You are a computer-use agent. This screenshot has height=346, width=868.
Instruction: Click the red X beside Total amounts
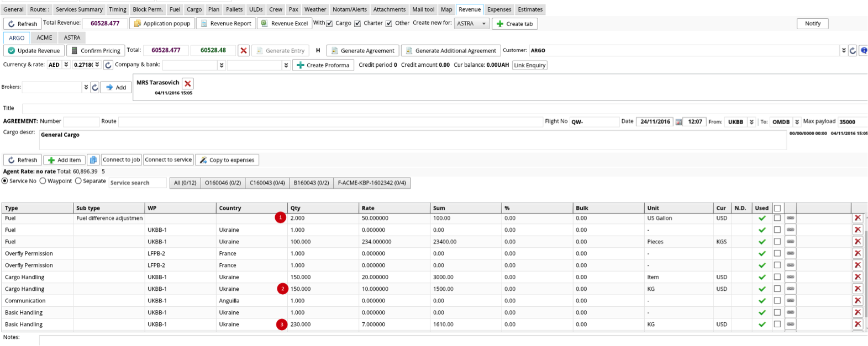click(243, 50)
